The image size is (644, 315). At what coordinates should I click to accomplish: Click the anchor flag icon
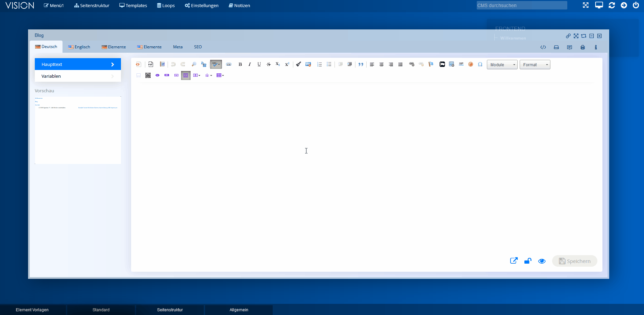pos(431,64)
